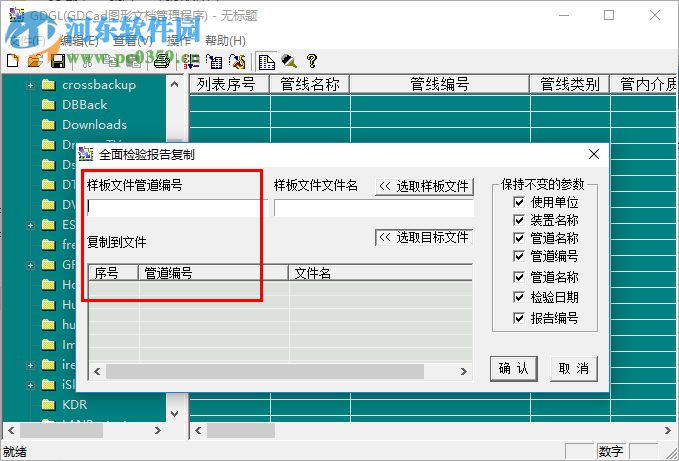Click the sort order toolbar icon
The width and height of the screenshot is (679, 461).
pyautogui.click(x=191, y=61)
